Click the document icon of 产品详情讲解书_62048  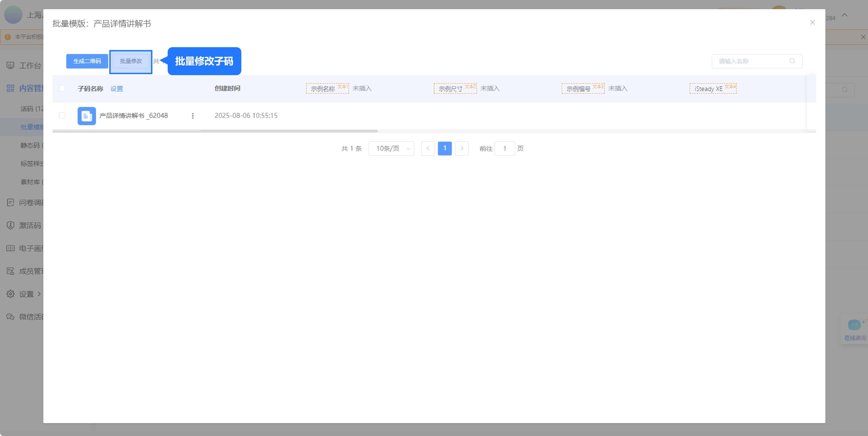tap(87, 116)
